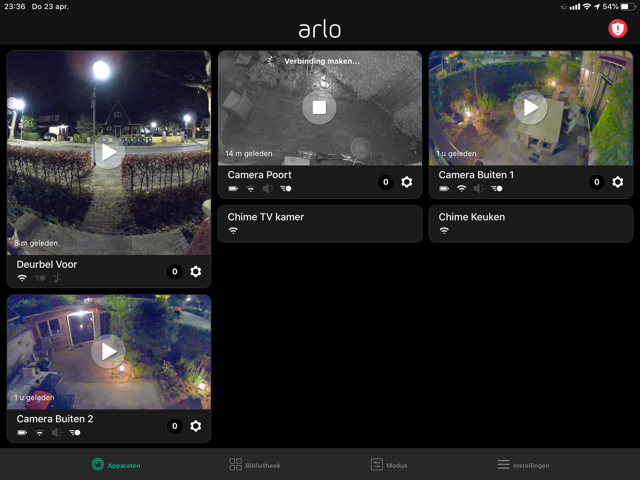Switch to the Modus tab
Viewport: 640px width, 480px height.
click(x=389, y=464)
